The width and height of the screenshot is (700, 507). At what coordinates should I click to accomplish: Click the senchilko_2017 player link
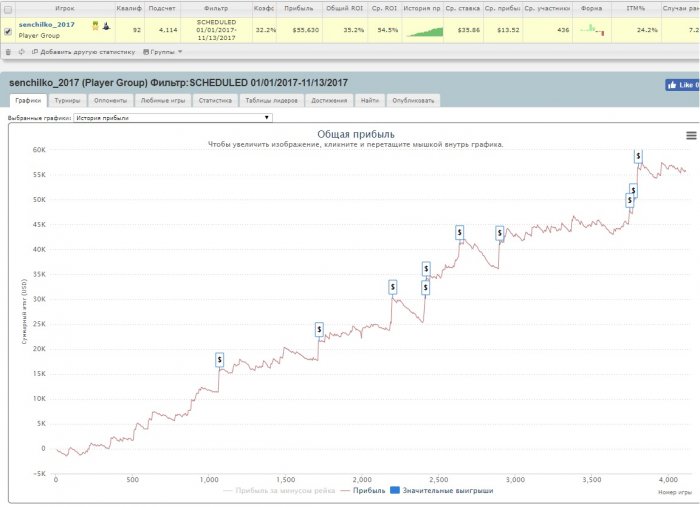[46, 24]
